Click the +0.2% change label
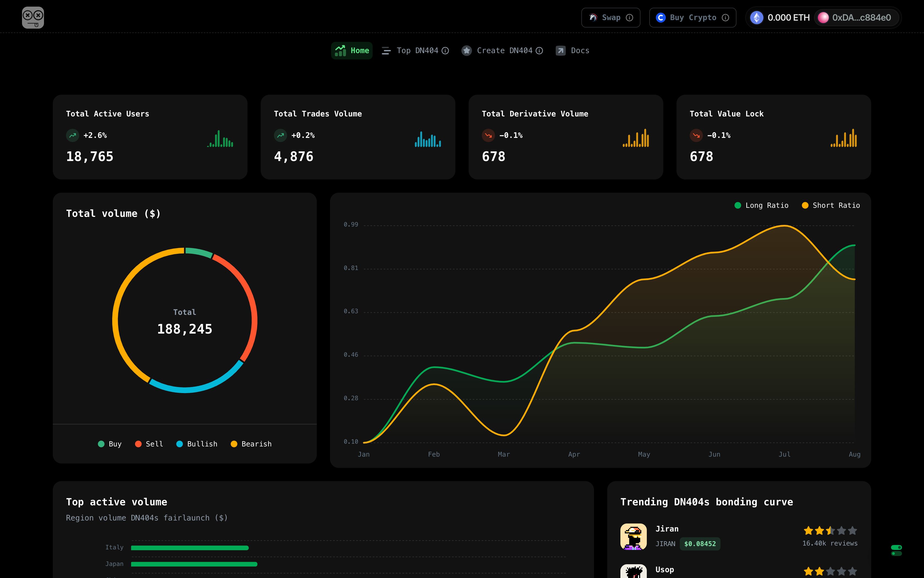 (x=303, y=135)
